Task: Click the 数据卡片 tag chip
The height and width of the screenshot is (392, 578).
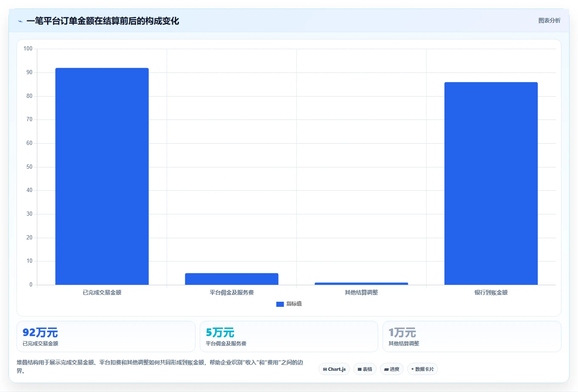Action: pos(422,369)
